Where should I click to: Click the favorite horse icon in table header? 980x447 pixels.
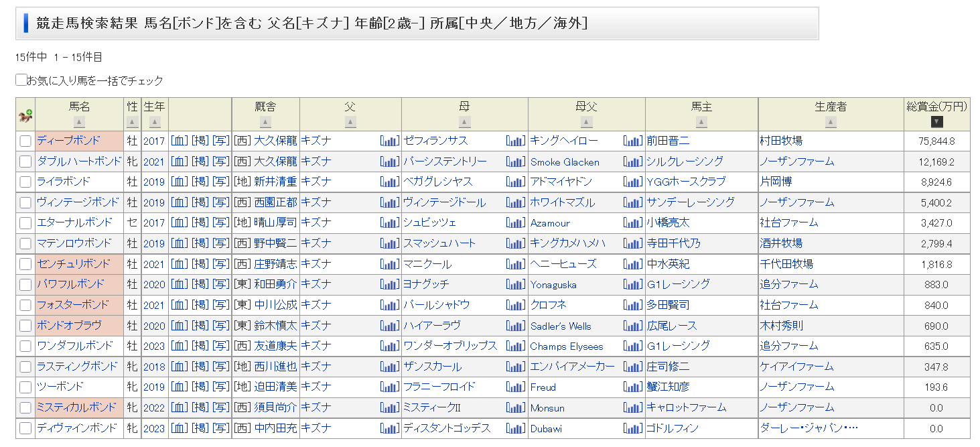coord(25,115)
